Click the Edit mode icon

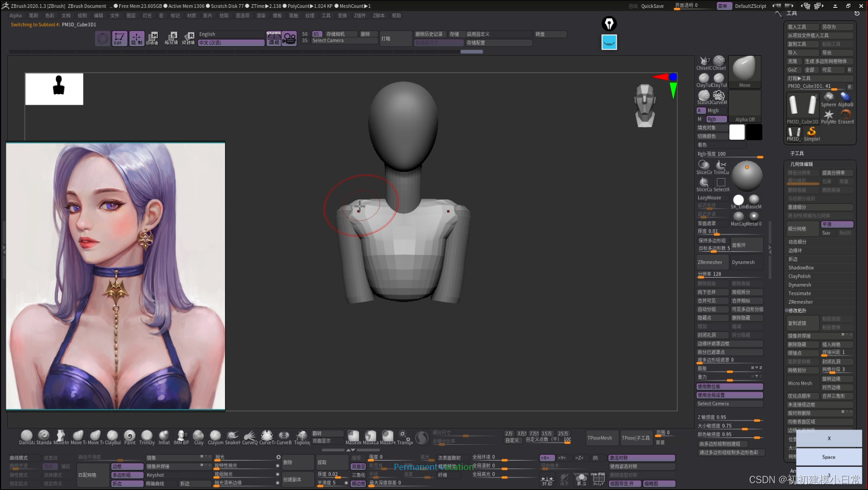click(119, 38)
